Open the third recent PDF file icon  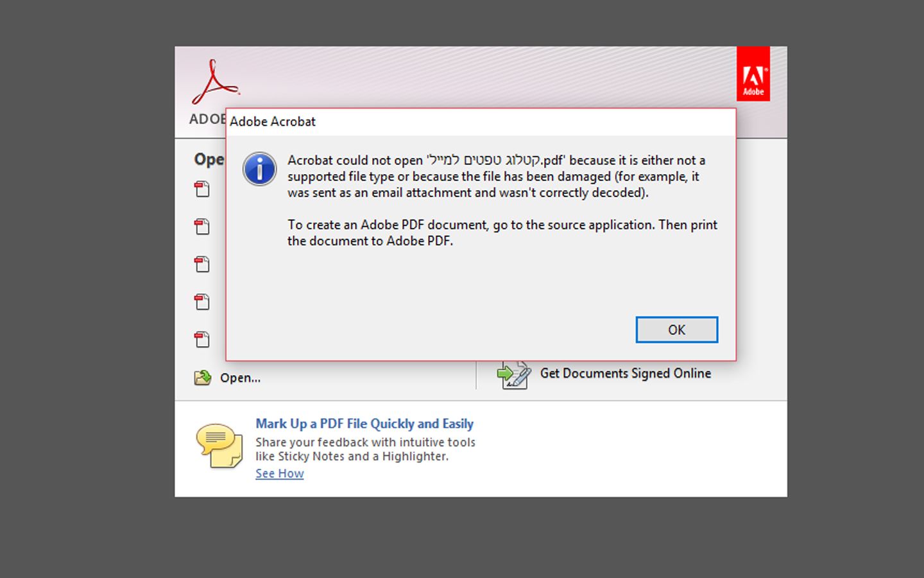click(x=202, y=264)
